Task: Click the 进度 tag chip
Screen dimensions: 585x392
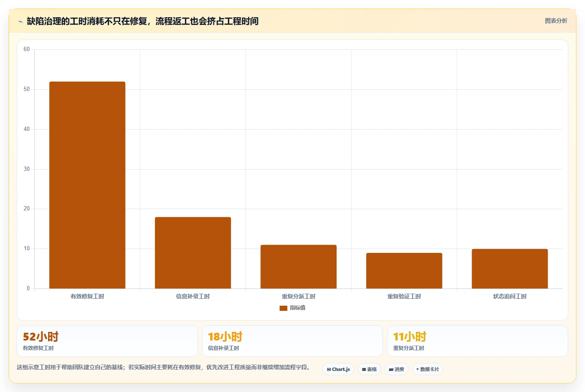Action: pos(397,369)
